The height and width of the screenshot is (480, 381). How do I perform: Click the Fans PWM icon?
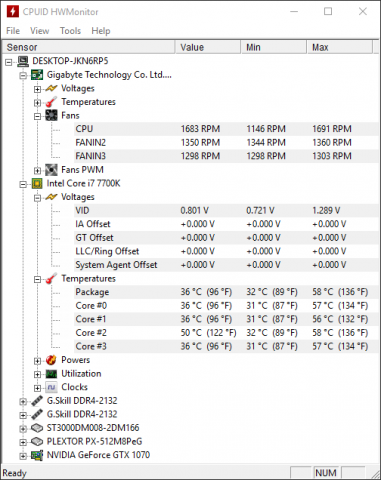[x=51, y=170]
